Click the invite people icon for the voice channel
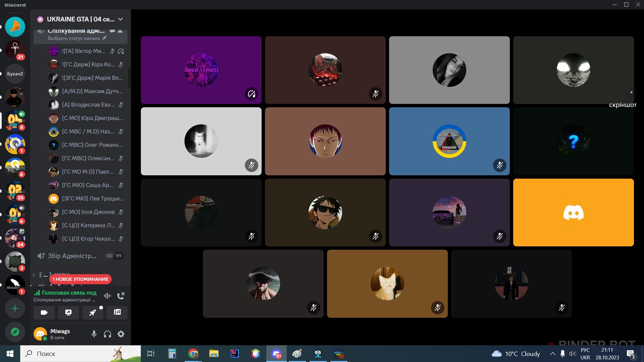The width and height of the screenshot is (644, 362). pyautogui.click(x=120, y=31)
